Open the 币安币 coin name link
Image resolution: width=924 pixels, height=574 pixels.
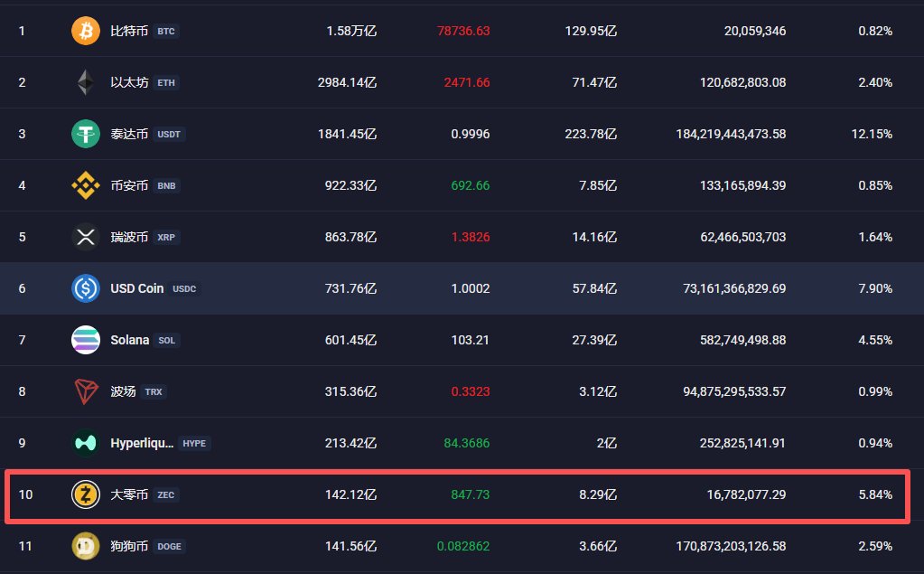tap(129, 185)
